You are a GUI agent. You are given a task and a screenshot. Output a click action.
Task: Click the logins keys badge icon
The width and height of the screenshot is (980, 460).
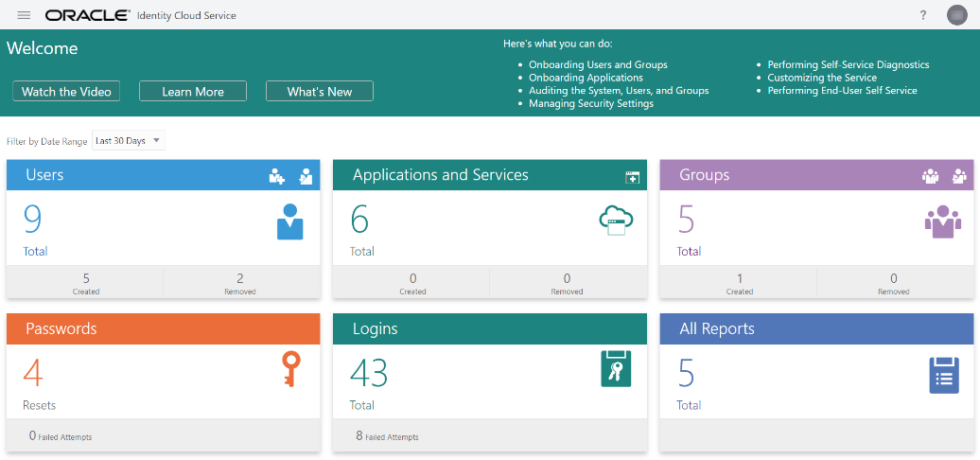(x=616, y=368)
